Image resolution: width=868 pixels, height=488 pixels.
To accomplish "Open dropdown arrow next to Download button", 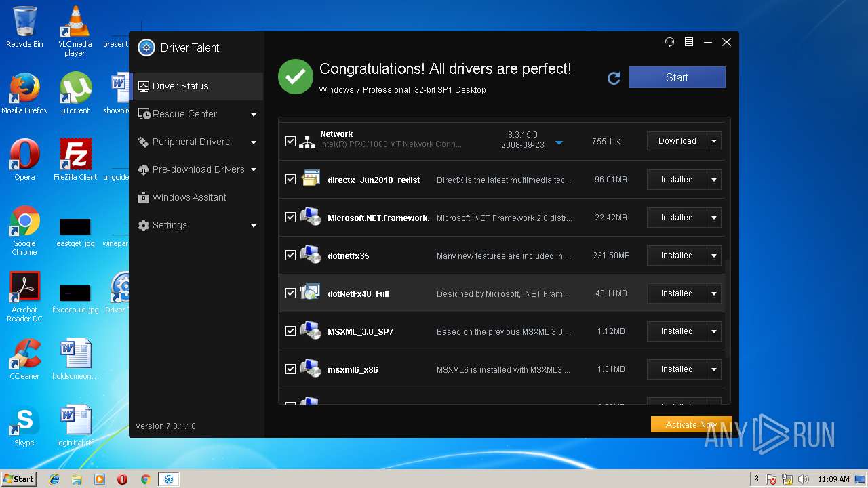I will click(x=713, y=141).
